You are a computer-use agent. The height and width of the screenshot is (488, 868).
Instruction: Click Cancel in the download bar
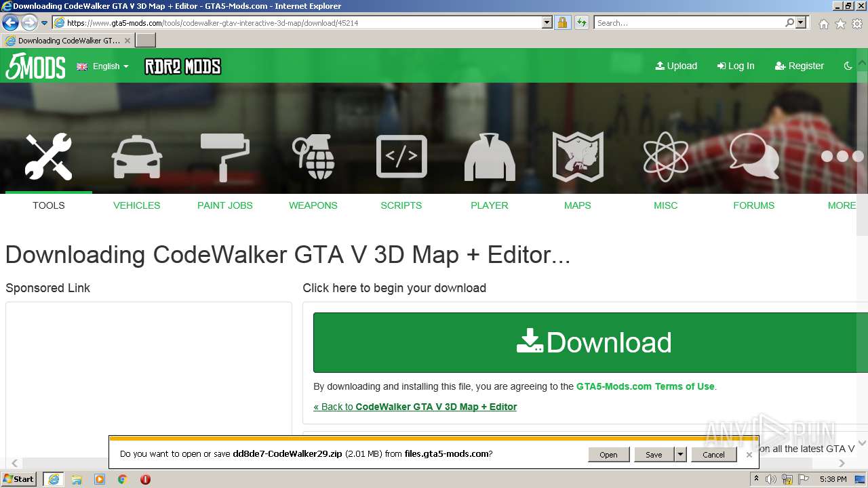(x=713, y=455)
